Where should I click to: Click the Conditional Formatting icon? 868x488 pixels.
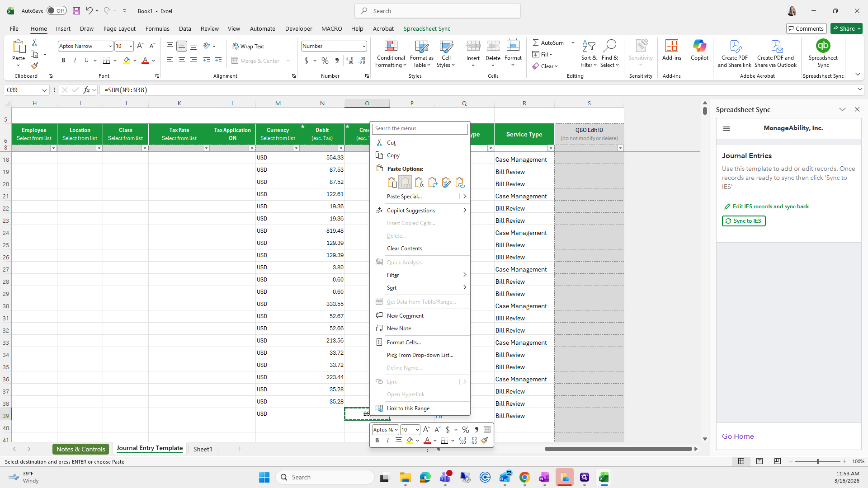391,46
